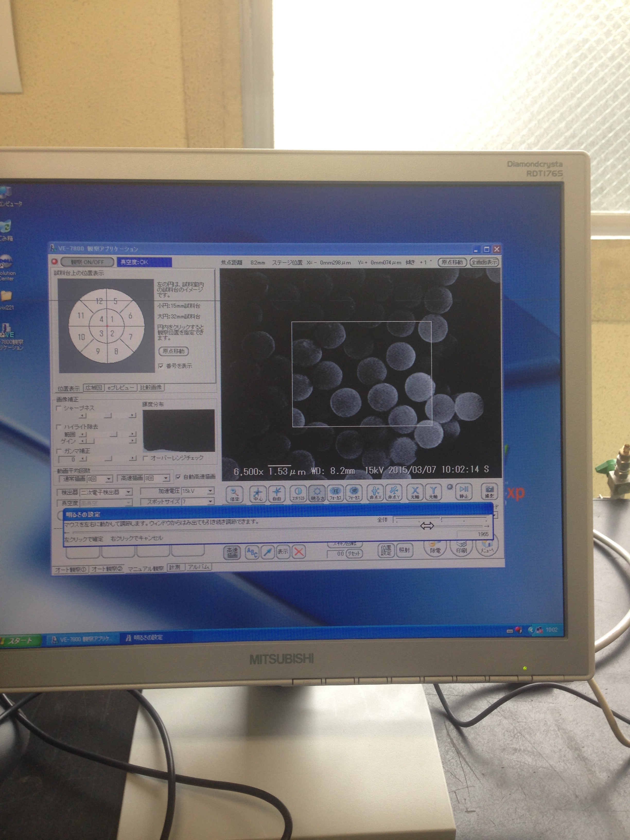Click 原点移動 button under stage diagram
This screenshot has width=630, height=840.
tap(173, 351)
